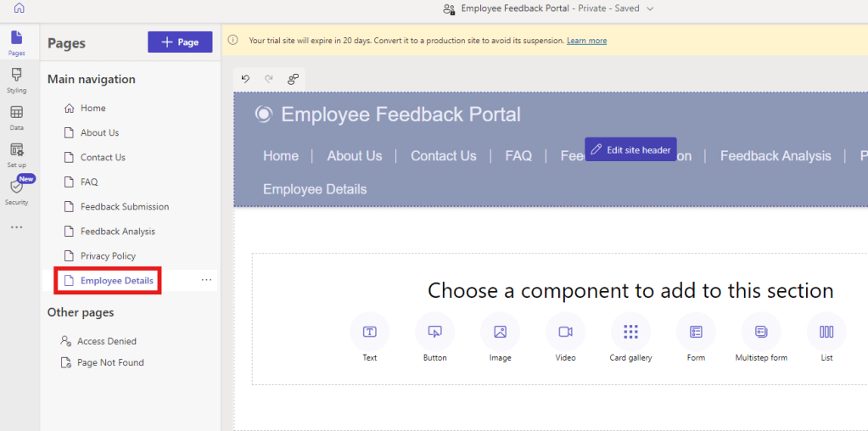Open the Security workspace icon

pyautogui.click(x=17, y=190)
